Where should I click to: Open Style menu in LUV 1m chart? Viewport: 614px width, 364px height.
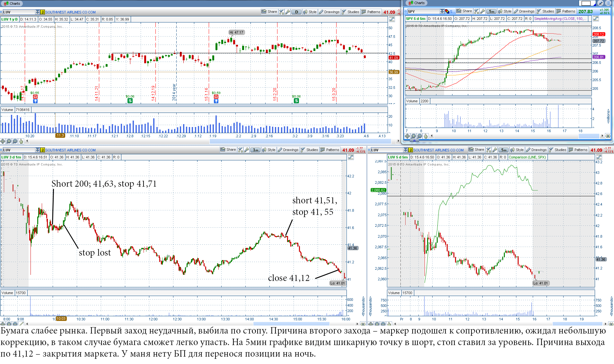pyautogui.click(x=269, y=150)
